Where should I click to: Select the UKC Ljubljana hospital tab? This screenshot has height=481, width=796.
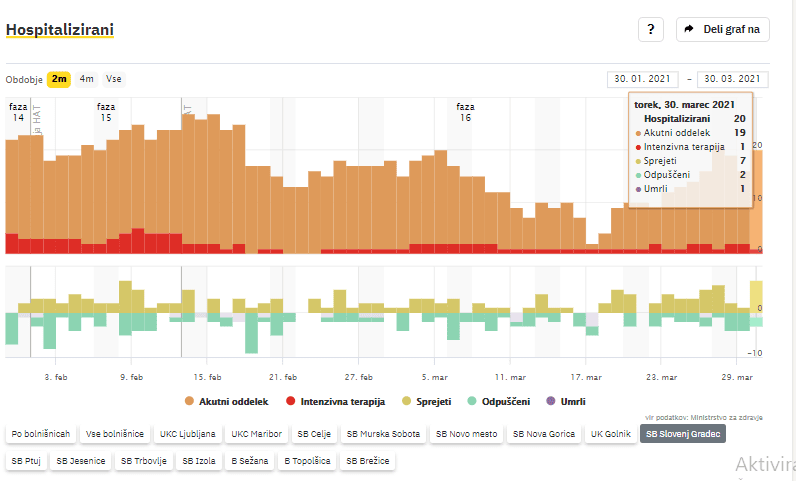[x=186, y=435]
